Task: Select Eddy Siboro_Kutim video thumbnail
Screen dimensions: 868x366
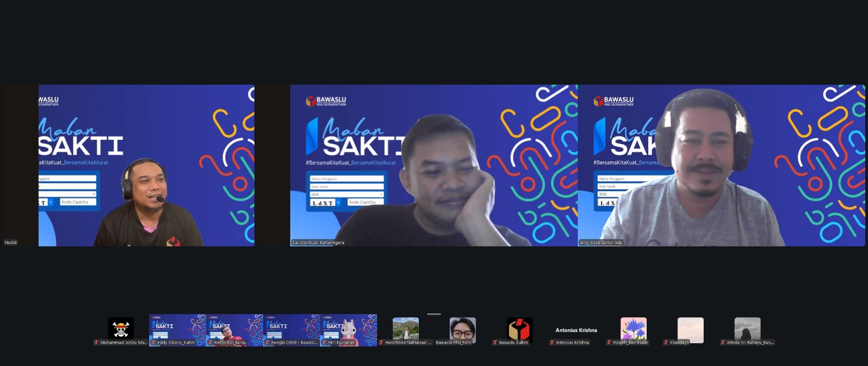Action: point(177,330)
